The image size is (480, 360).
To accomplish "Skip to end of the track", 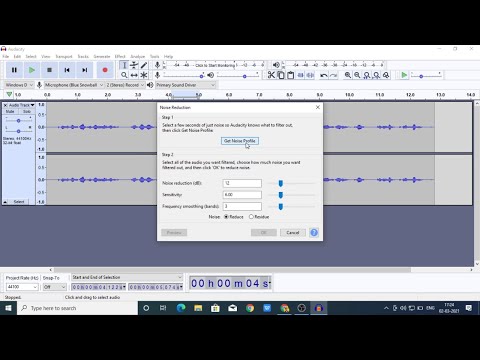I will pos(85,70).
